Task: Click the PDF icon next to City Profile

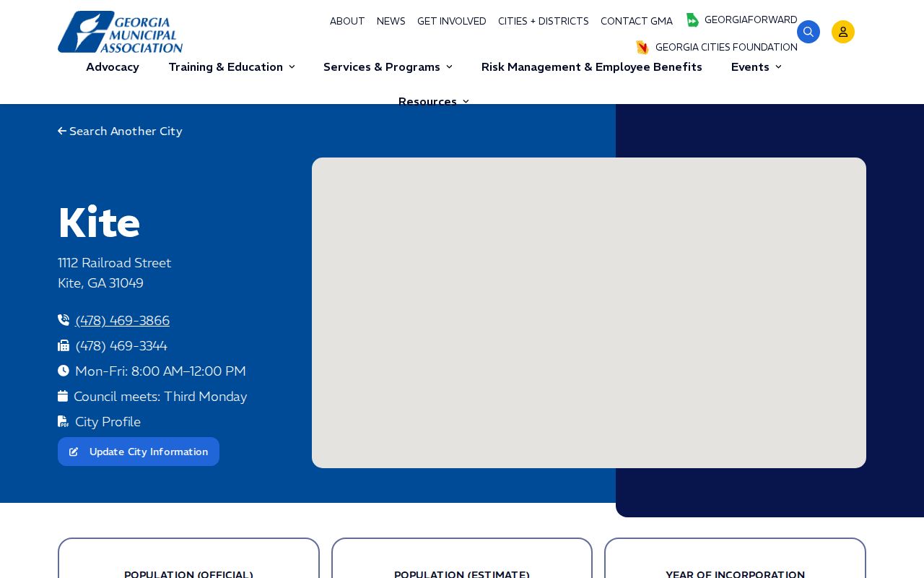Action: tap(64, 421)
